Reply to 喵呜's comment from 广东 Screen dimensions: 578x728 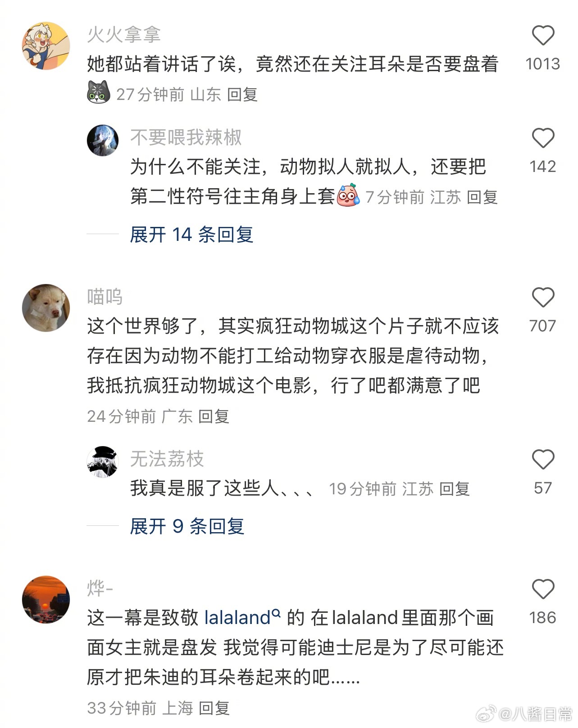click(214, 416)
